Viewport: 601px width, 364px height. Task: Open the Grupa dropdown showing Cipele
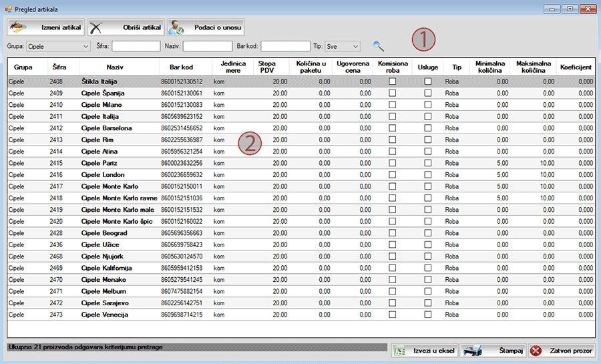point(58,46)
